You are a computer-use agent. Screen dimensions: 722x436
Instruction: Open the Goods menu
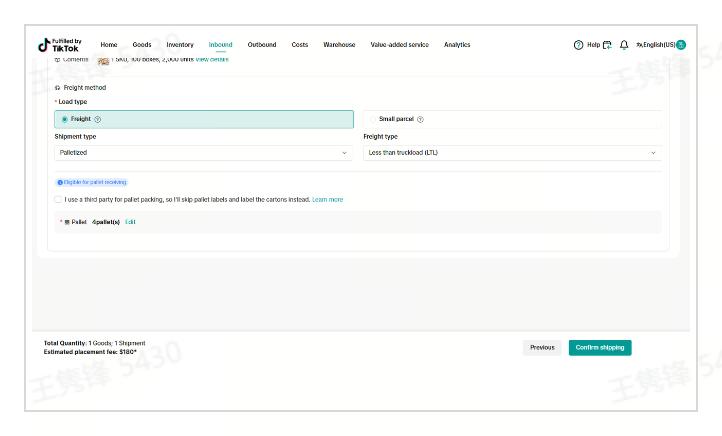[x=142, y=45]
